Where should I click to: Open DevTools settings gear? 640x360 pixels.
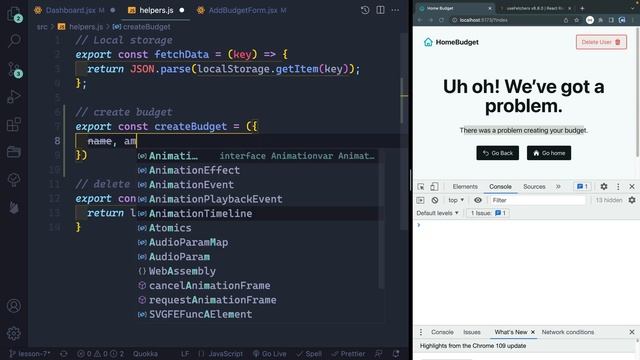(x=604, y=187)
